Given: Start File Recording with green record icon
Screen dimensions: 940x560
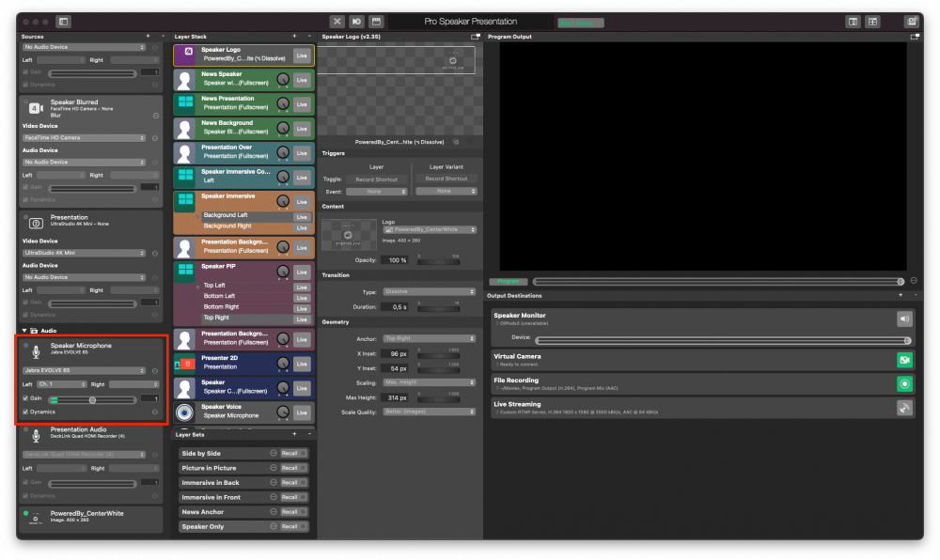Looking at the screenshot, I should coord(904,384).
